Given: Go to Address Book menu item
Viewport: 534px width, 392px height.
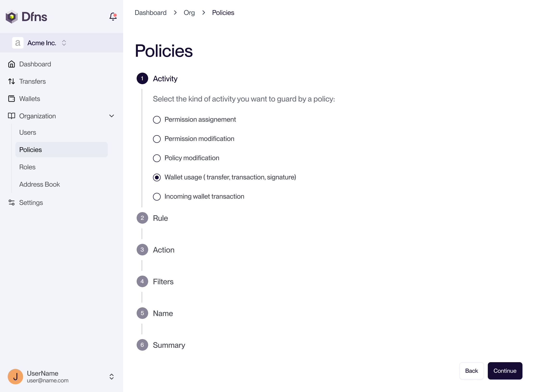Looking at the screenshot, I should pos(39,184).
